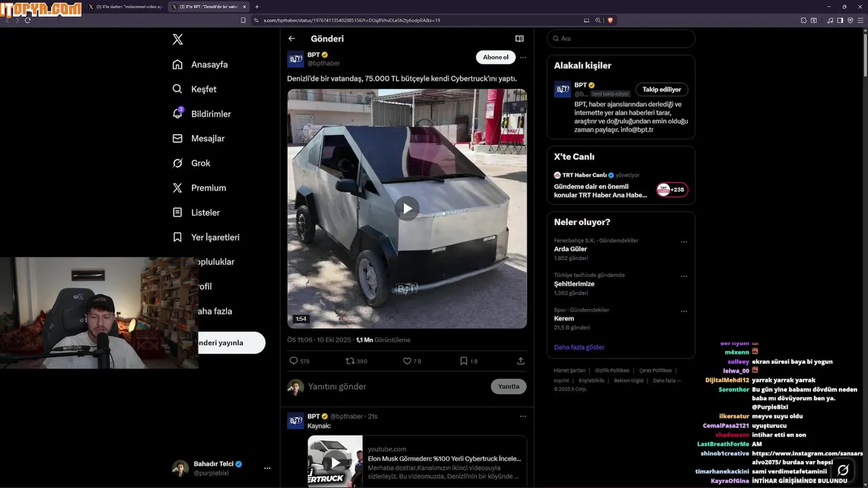Open more options for Arda Güler trend
Image resolution: width=868 pixels, height=488 pixels.
pos(684,242)
